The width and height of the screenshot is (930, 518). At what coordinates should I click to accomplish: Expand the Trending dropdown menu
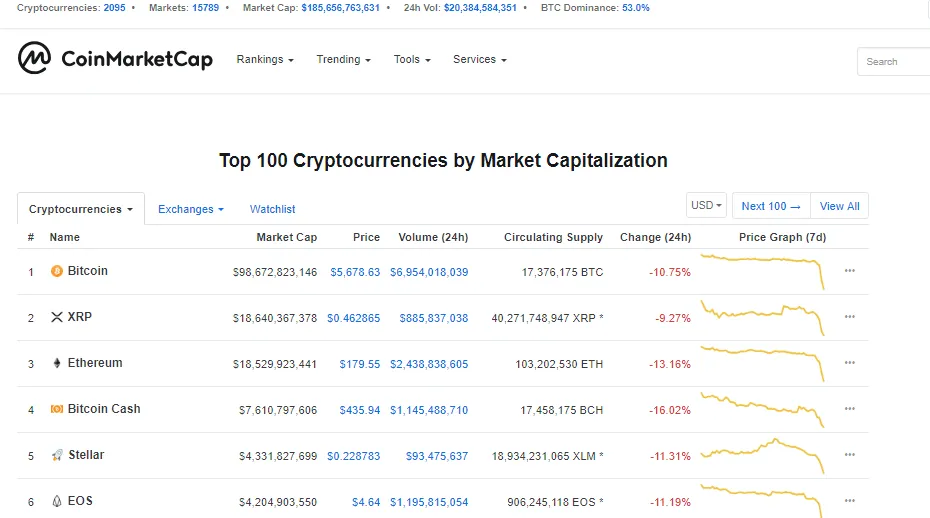343,59
